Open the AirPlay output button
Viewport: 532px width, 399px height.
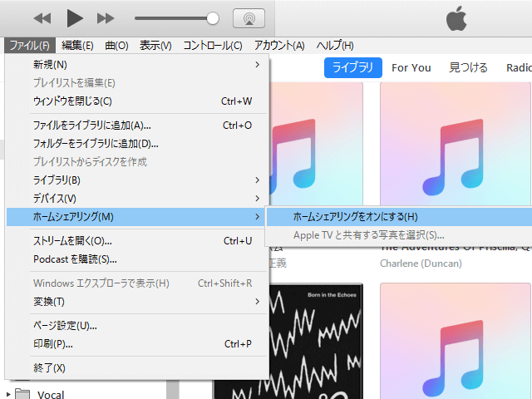point(249,17)
